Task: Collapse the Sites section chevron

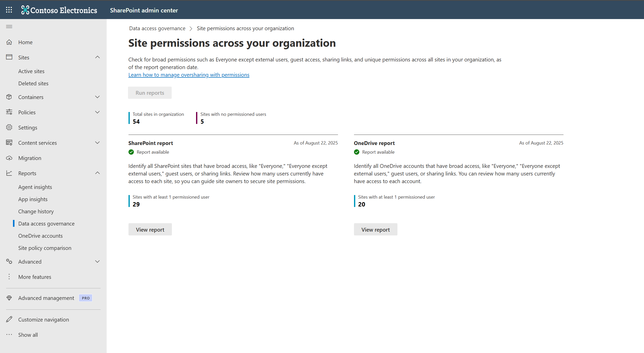Action: (x=97, y=57)
